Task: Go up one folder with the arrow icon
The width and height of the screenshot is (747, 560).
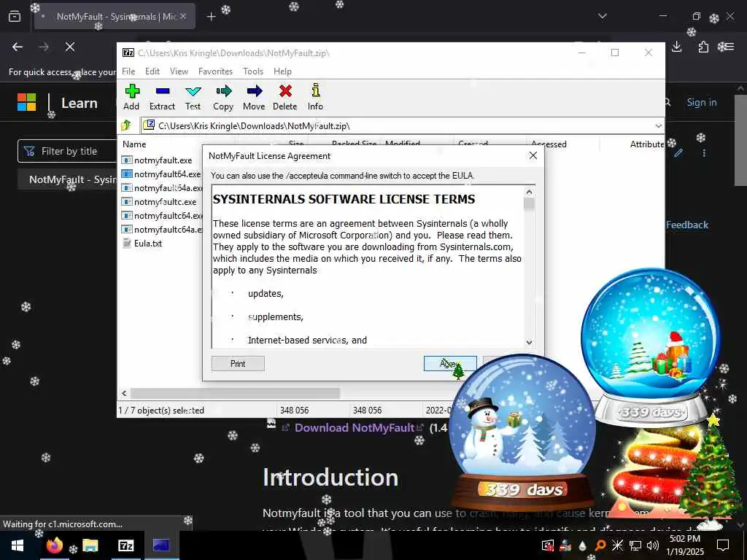Action: [126, 125]
